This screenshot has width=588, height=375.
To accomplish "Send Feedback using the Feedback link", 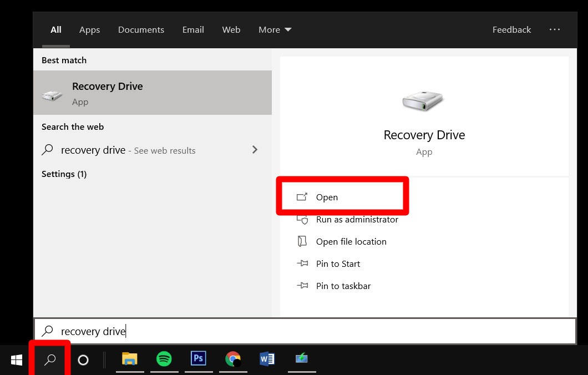I will (x=511, y=29).
